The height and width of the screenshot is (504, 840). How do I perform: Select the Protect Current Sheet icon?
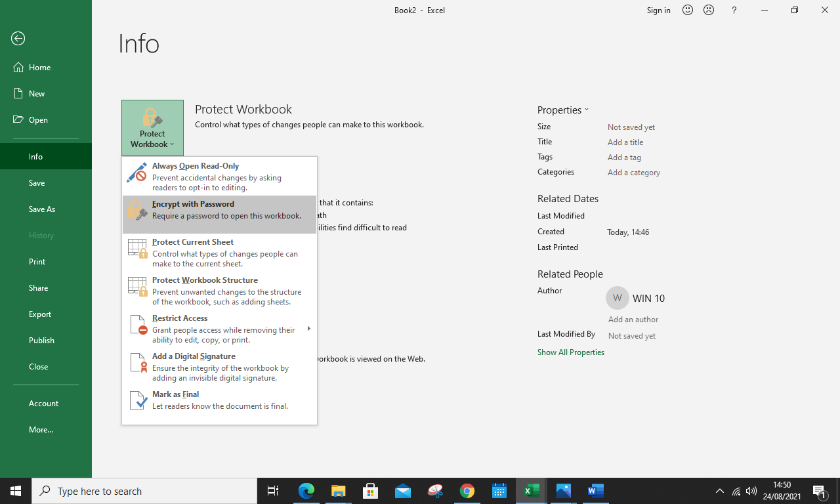click(137, 248)
